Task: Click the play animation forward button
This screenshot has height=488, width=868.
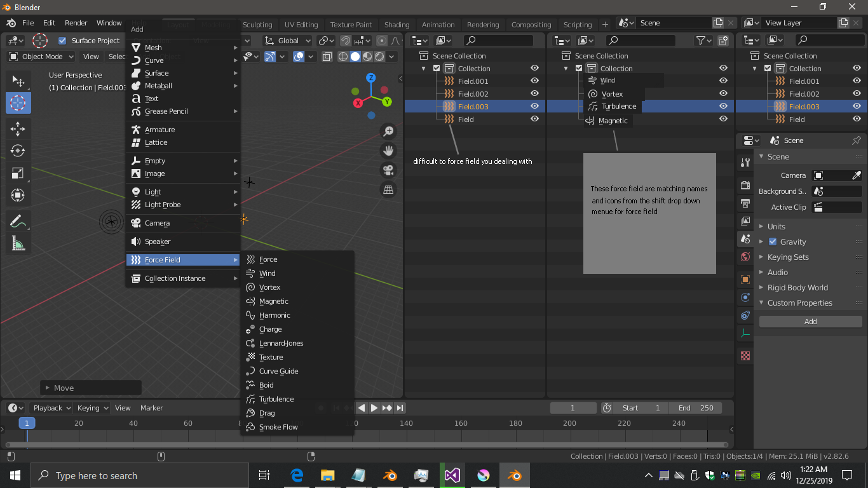Action: point(374,408)
